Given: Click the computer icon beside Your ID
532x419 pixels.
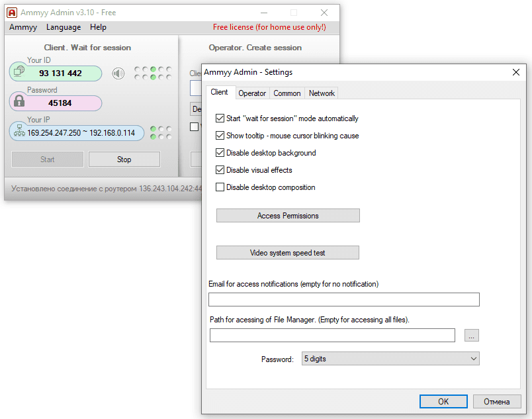Looking at the screenshot, I should 19,71.
